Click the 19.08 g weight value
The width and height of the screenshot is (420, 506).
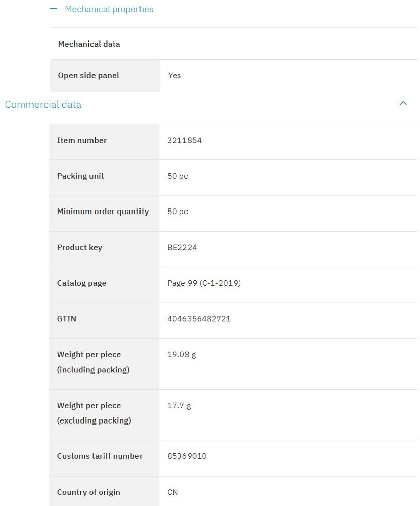181,354
